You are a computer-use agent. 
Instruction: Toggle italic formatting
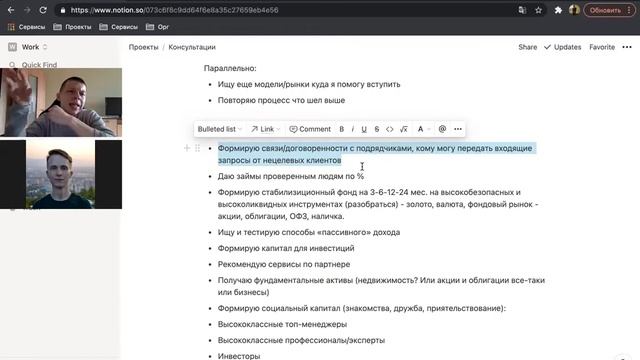pos(353,129)
